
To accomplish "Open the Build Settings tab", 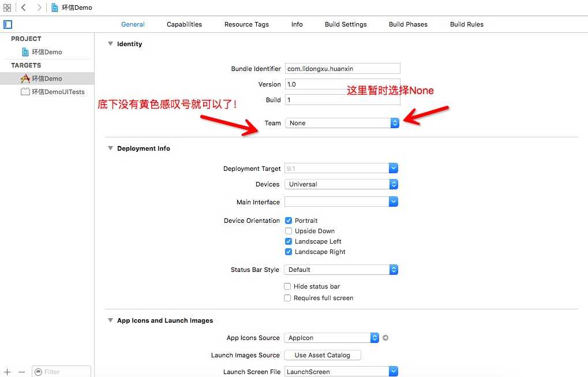I will click(x=346, y=24).
